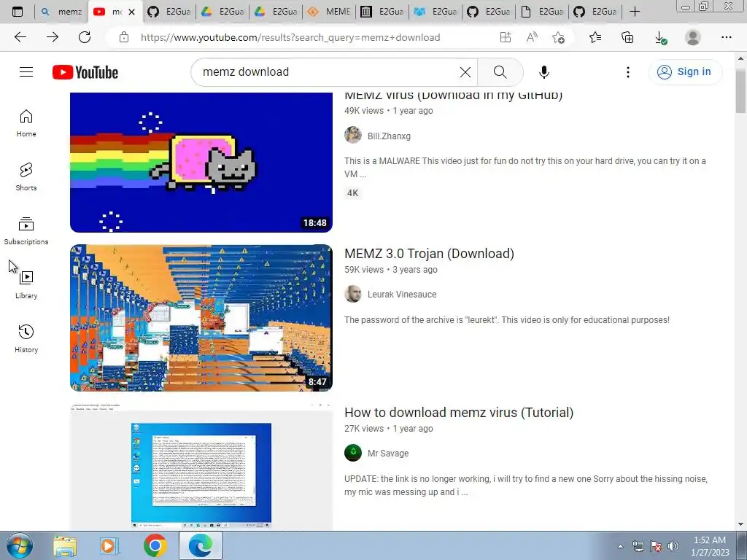This screenshot has width=747, height=560.
Task: Click Mr Savage channel avatar
Action: 353,453
